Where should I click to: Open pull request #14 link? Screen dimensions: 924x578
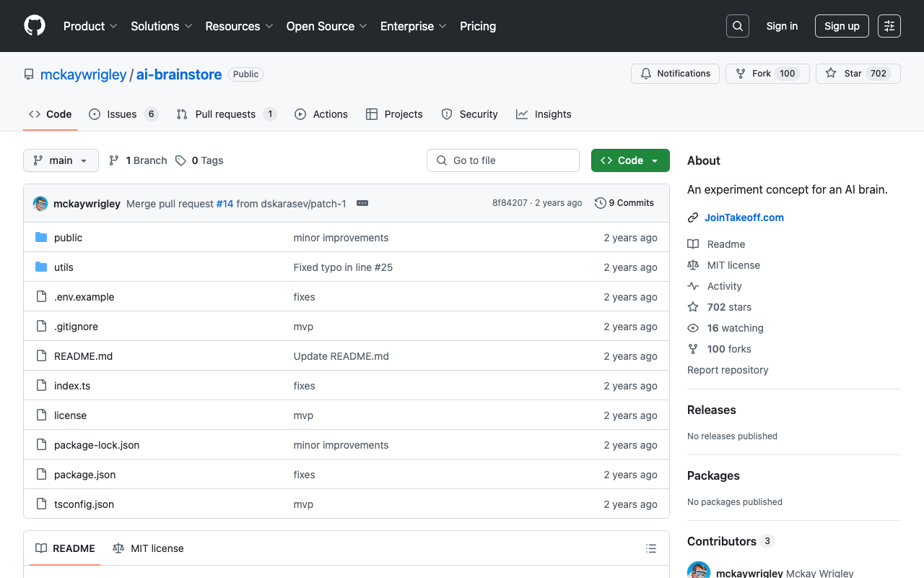(225, 204)
